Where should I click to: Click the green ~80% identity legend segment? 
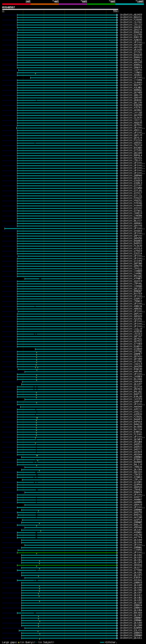point(101,4)
